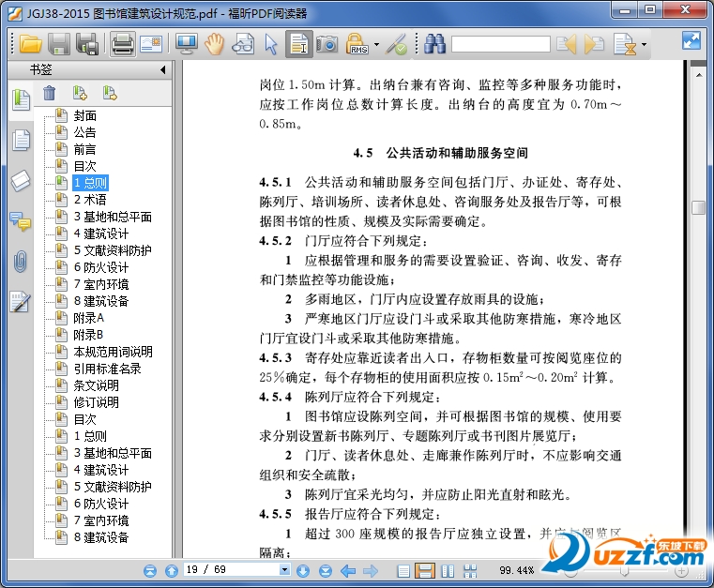Viewport: 714px width, 588px height.
Task: Select the 本规范用词说明 bookmark
Action: point(113,352)
